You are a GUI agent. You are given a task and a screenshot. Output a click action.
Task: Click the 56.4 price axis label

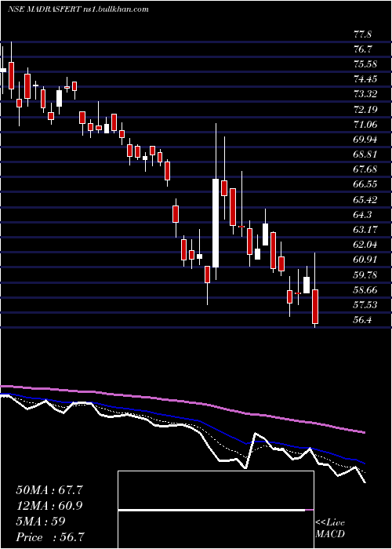362,320
